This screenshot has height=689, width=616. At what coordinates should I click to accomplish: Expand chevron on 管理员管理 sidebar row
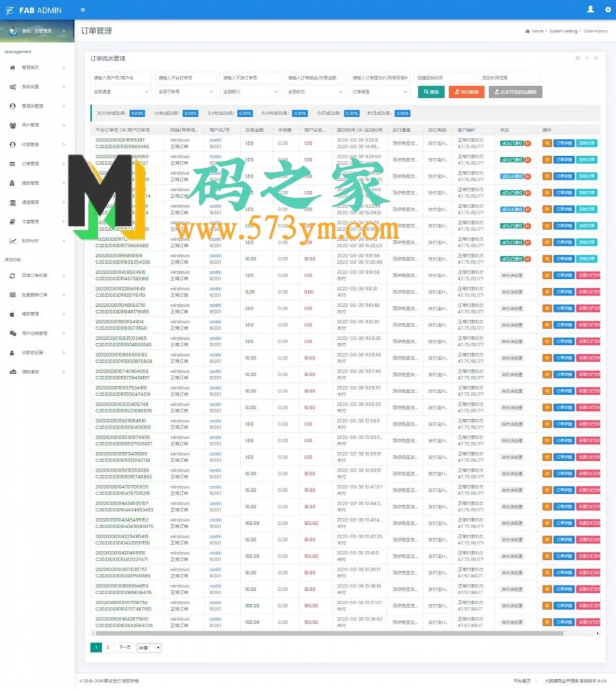pos(64,106)
